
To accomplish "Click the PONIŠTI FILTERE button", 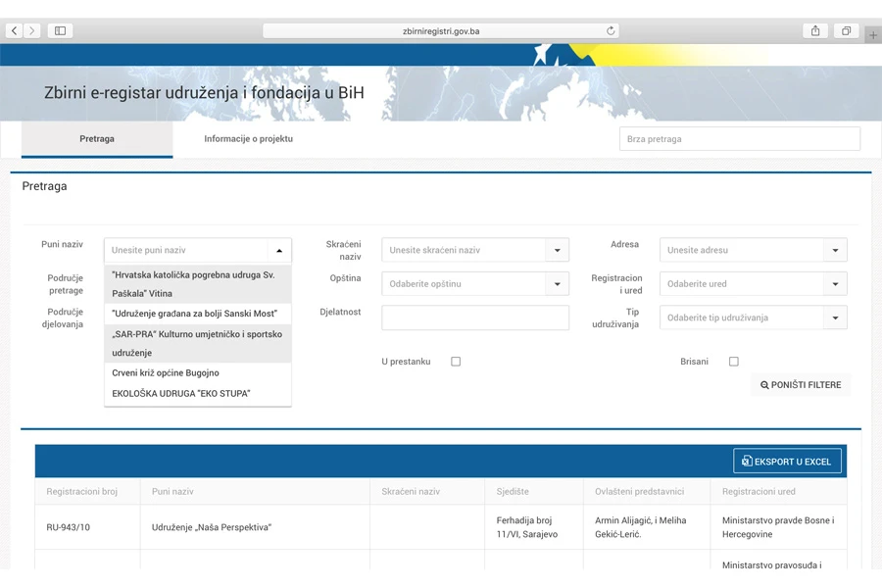I will (x=801, y=385).
